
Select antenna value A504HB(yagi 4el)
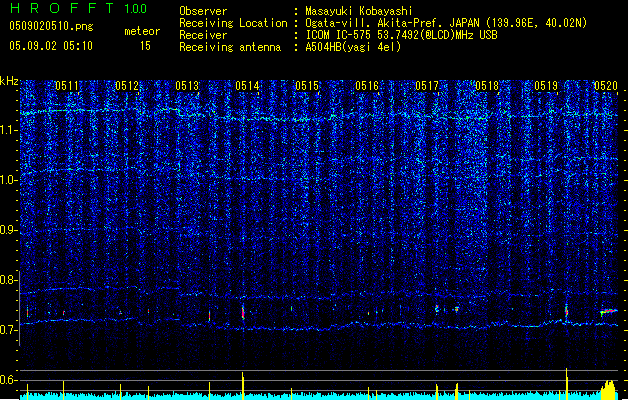(353, 47)
